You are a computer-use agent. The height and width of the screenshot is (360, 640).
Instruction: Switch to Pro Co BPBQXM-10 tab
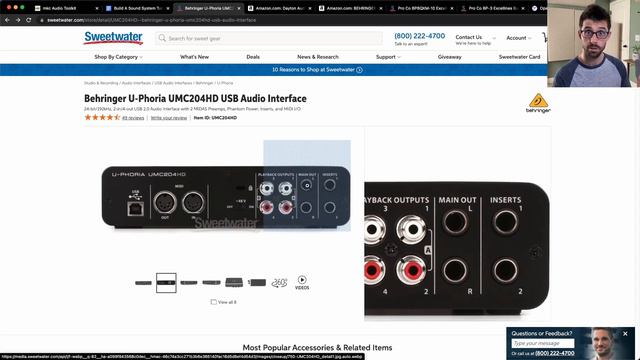(420, 8)
